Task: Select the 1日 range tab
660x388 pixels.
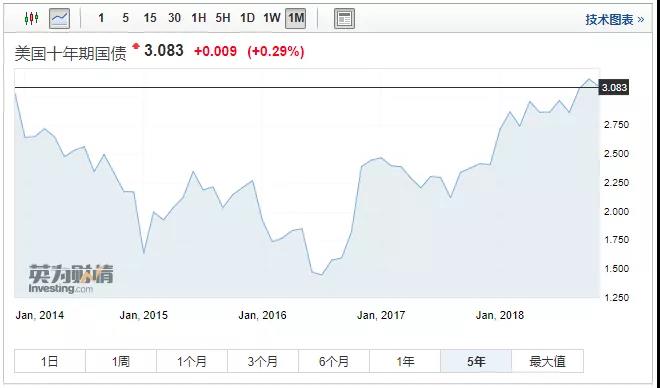Action: pos(50,361)
